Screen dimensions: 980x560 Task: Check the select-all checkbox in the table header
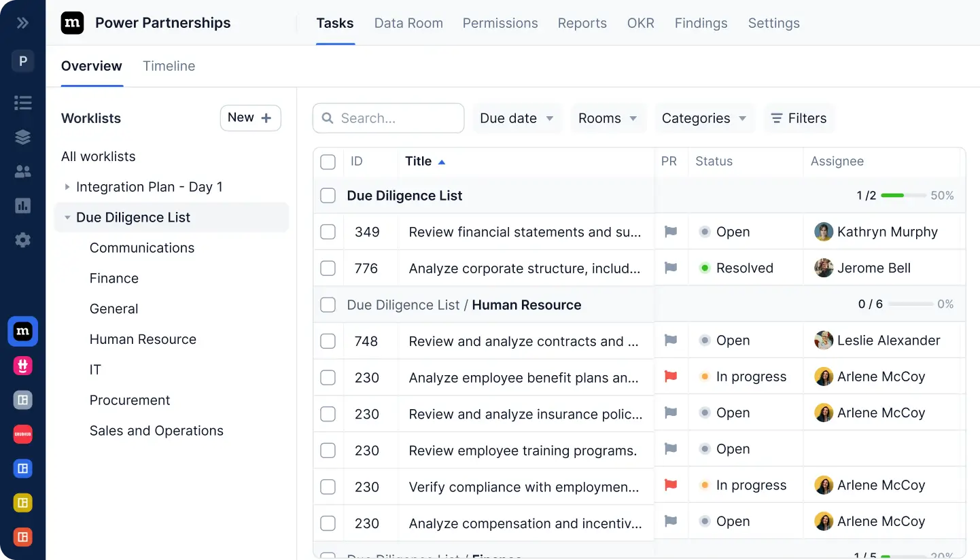click(x=328, y=162)
